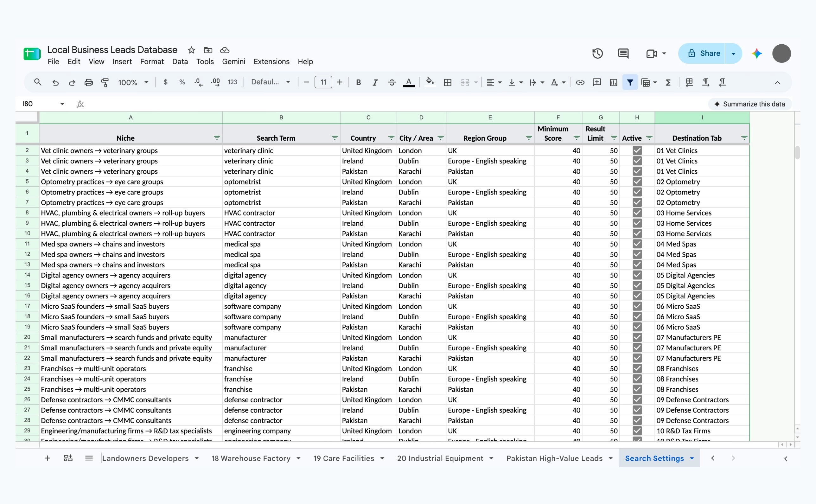816x504 pixels.
Task: Uncheck Active checkbox for London veterinary clinic row
Action: click(x=637, y=151)
